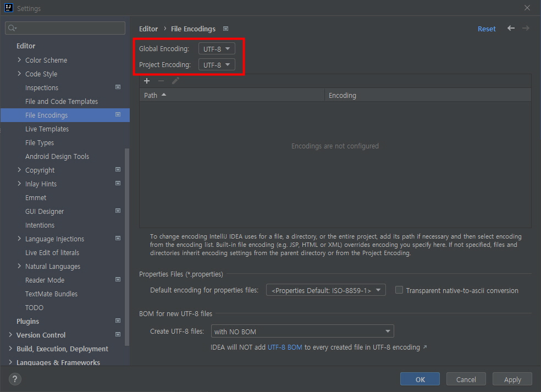Click the Cancel button
541x392 pixels.
(x=466, y=379)
